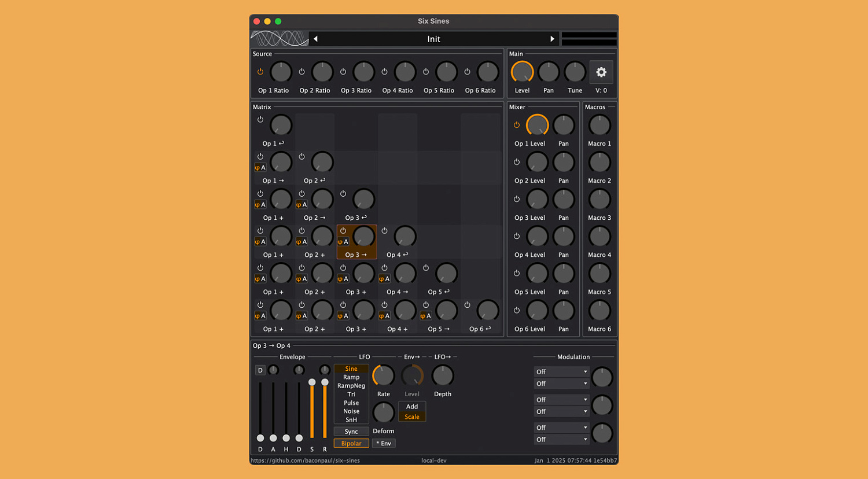Click the envelope Release (R) slider
Screen dimensions: 868x479
pyautogui.click(x=325, y=410)
